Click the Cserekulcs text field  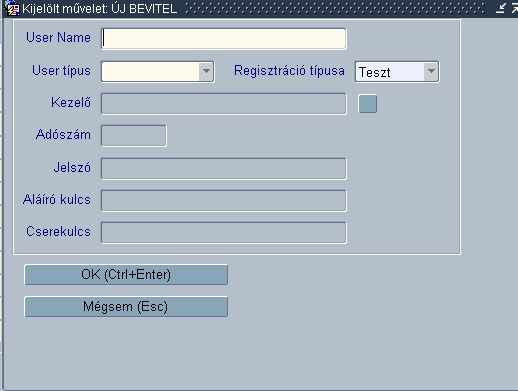tap(224, 232)
